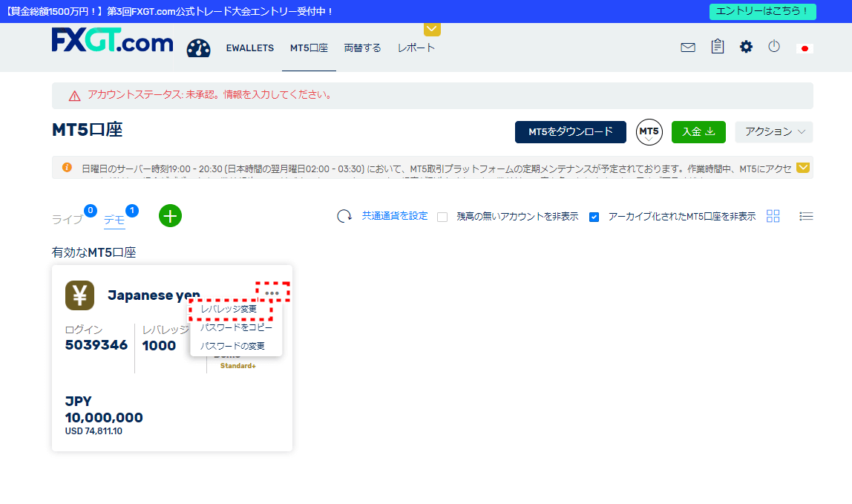Click the orange info icon in notice
The image size is (852, 504).
(67, 168)
